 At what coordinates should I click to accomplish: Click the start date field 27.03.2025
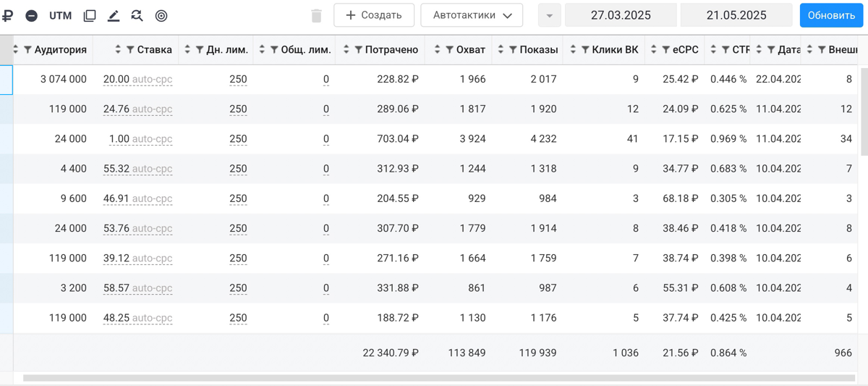(x=621, y=15)
